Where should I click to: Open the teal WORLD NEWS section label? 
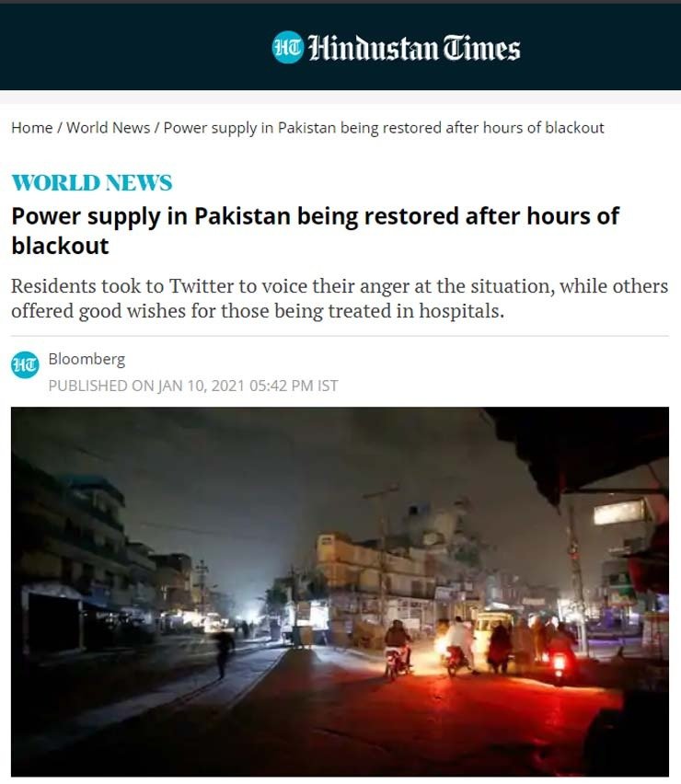[x=91, y=182]
